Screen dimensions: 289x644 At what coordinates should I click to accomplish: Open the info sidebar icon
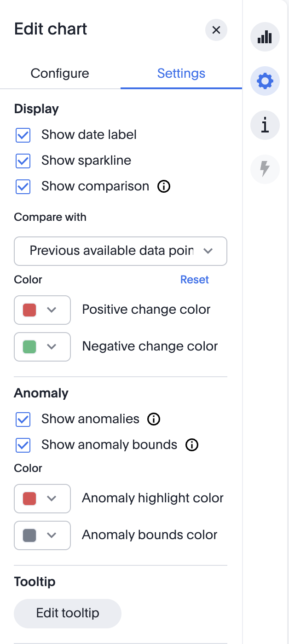tap(265, 125)
